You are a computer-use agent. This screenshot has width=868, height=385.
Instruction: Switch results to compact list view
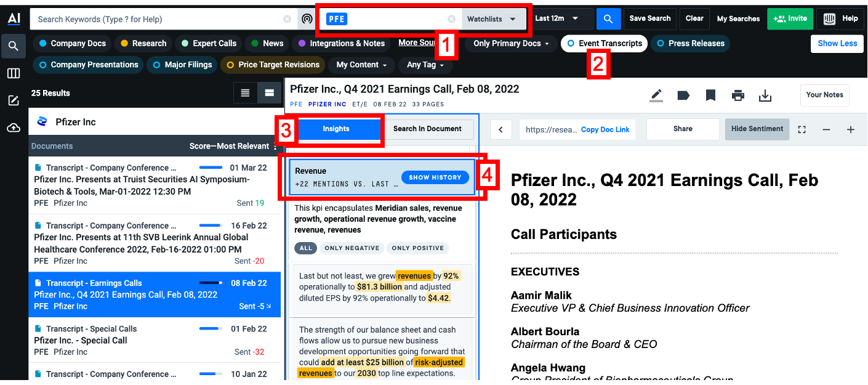point(245,93)
